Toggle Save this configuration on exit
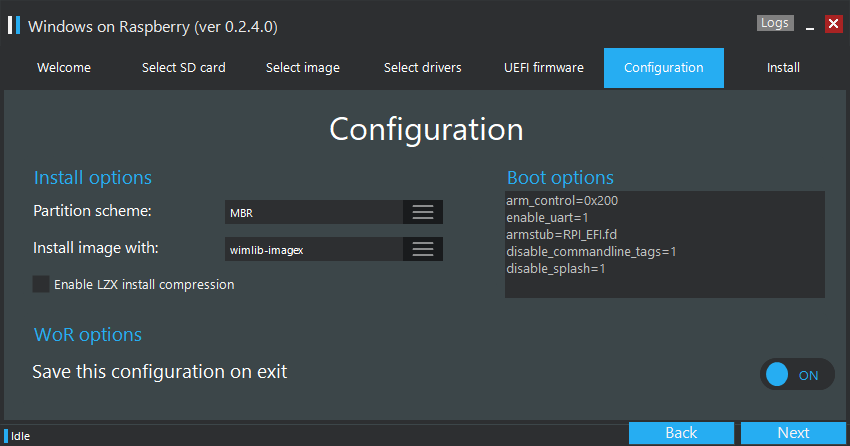The width and height of the screenshot is (850, 446). [x=797, y=374]
